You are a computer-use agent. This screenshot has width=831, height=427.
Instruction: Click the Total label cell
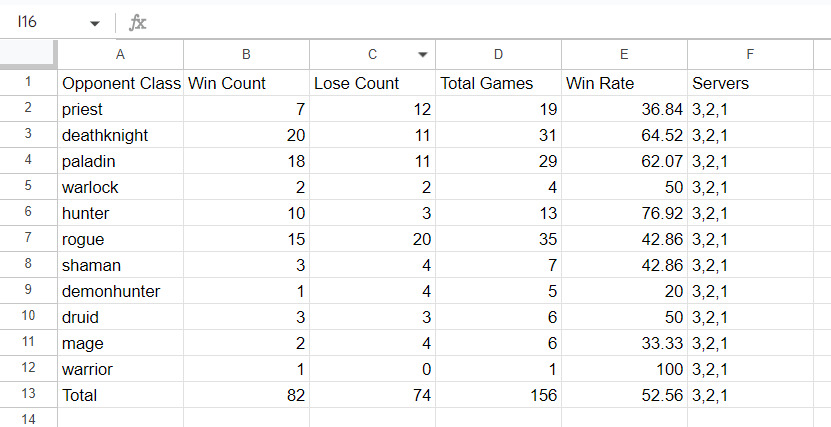point(120,395)
